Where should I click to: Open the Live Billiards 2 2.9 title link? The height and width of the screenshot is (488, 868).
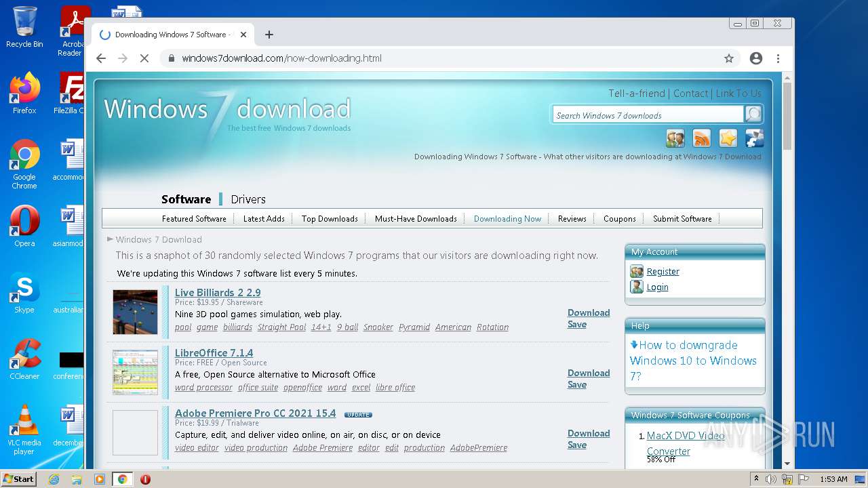click(218, 293)
